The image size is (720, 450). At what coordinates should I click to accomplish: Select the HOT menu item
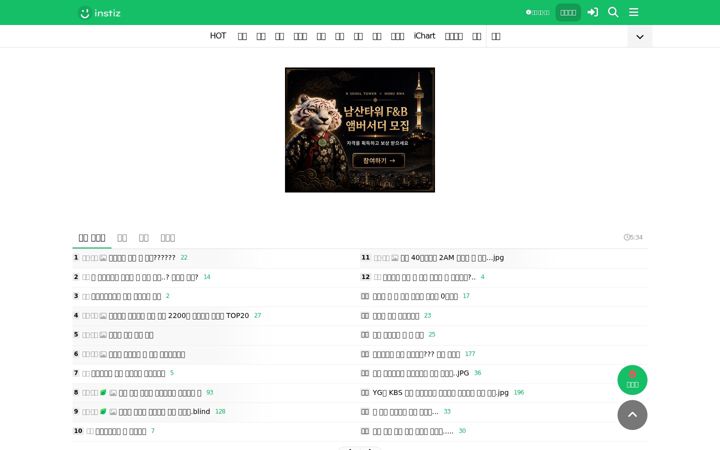pos(218,36)
